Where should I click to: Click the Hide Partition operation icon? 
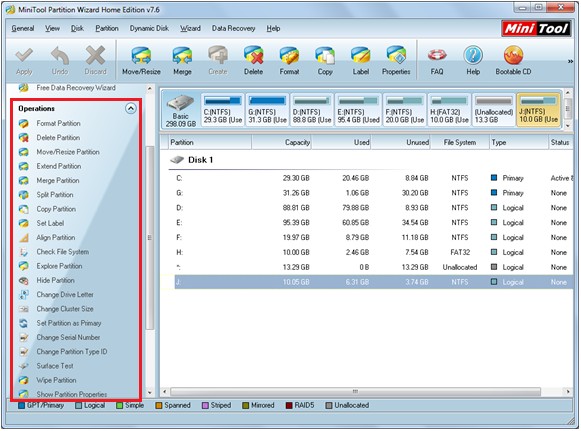[x=24, y=281]
